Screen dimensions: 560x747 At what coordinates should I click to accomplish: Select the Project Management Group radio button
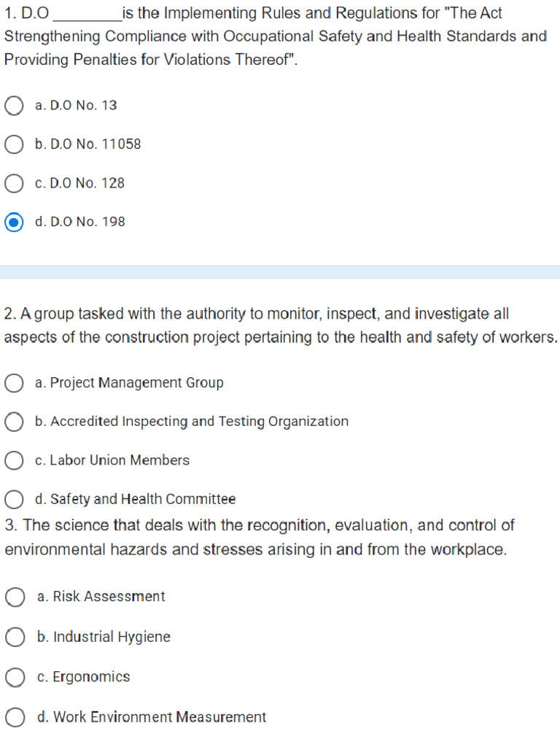pyautogui.click(x=14, y=383)
